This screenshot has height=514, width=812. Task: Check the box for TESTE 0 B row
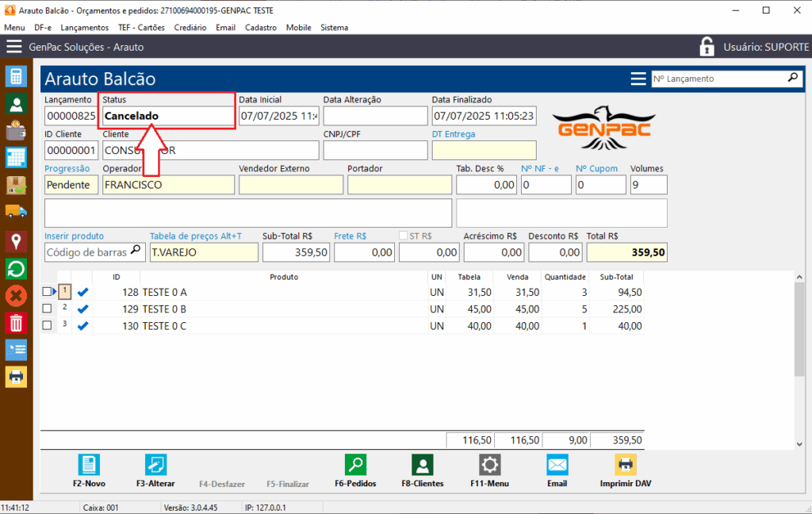(47, 309)
